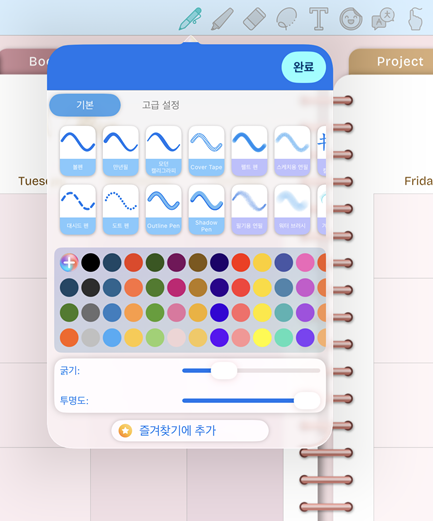The image size is (433, 521).
Task: Select the pen tool in top toolbar
Action: coord(190,19)
